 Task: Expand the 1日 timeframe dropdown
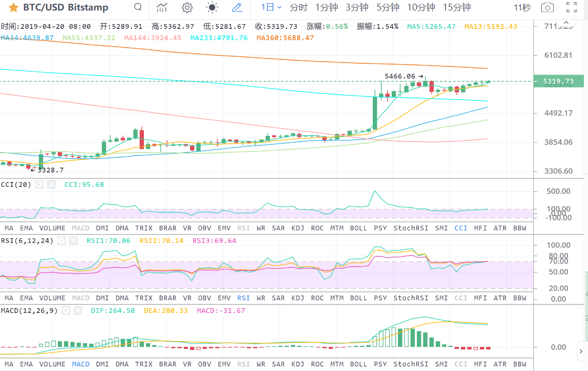271,7
